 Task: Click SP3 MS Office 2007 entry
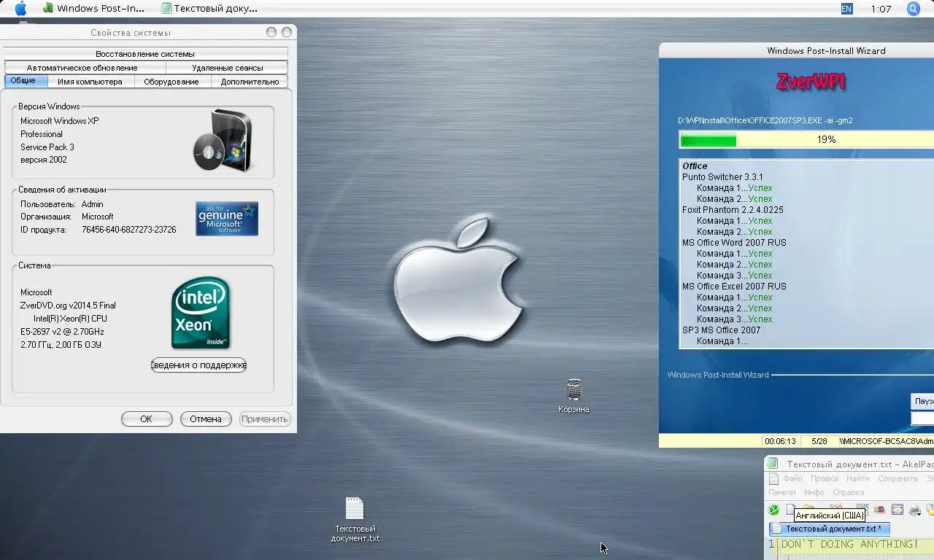pyautogui.click(x=721, y=330)
